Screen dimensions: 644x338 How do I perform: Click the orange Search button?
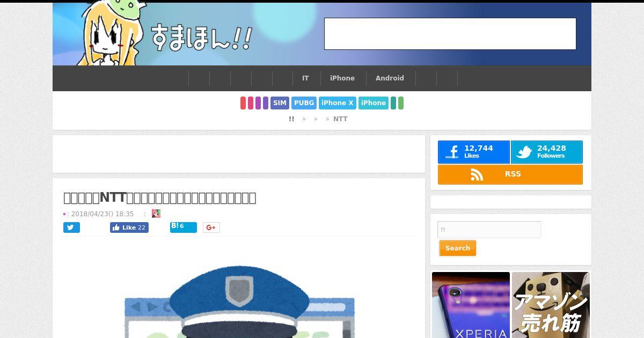click(458, 248)
